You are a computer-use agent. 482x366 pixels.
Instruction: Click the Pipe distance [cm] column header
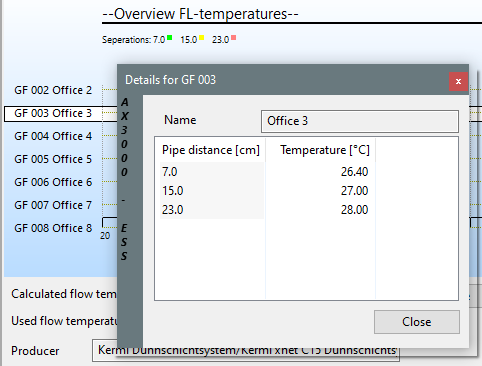210,150
